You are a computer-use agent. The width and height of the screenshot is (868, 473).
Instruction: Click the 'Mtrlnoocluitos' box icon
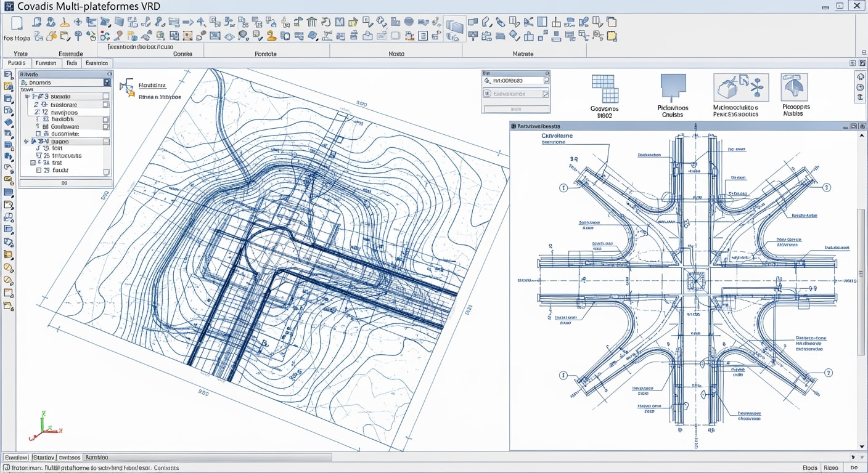point(740,87)
